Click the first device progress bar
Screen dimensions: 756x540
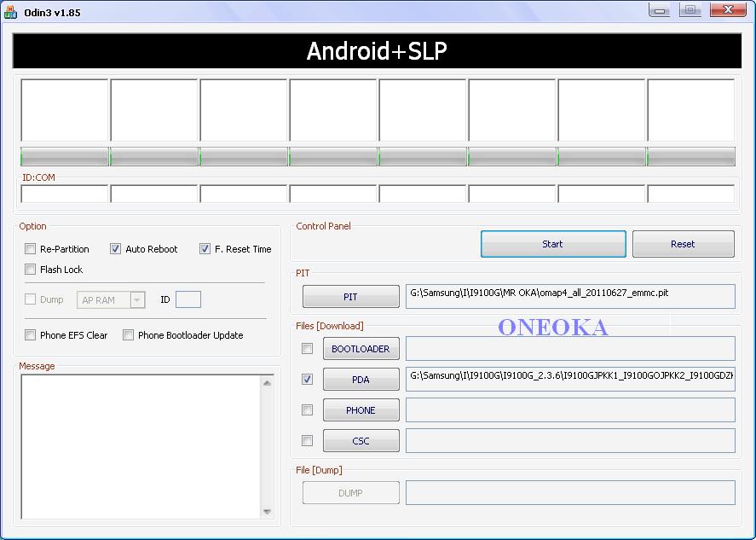(x=65, y=156)
